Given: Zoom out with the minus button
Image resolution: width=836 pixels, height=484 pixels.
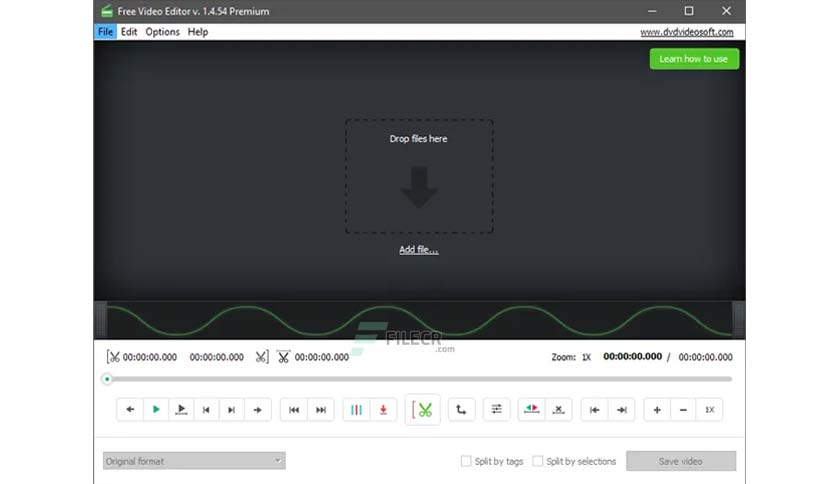Looking at the screenshot, I should 683,410.
